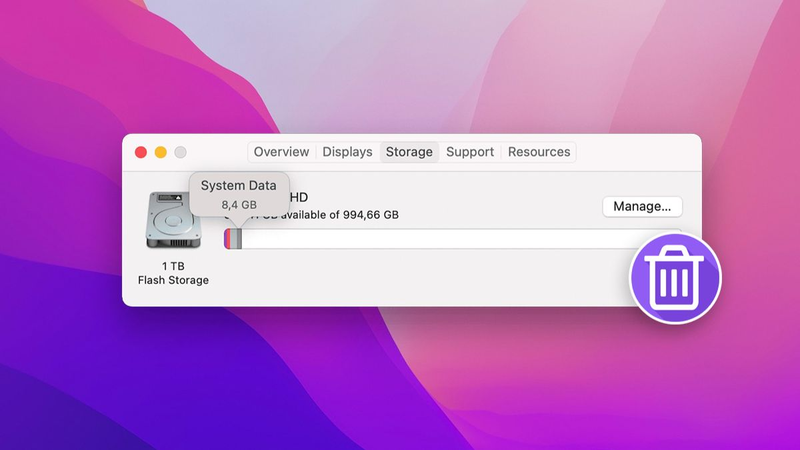The width and height of the screenshot is (800, 450).
Task: Click the 'available of 994,66 GB' text
Action: 339,215
